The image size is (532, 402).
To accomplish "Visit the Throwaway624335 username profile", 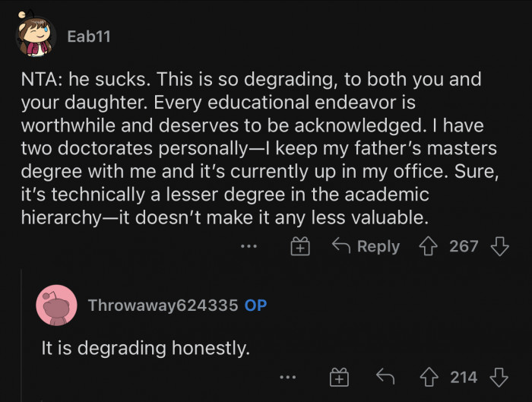I will point(162,305).
